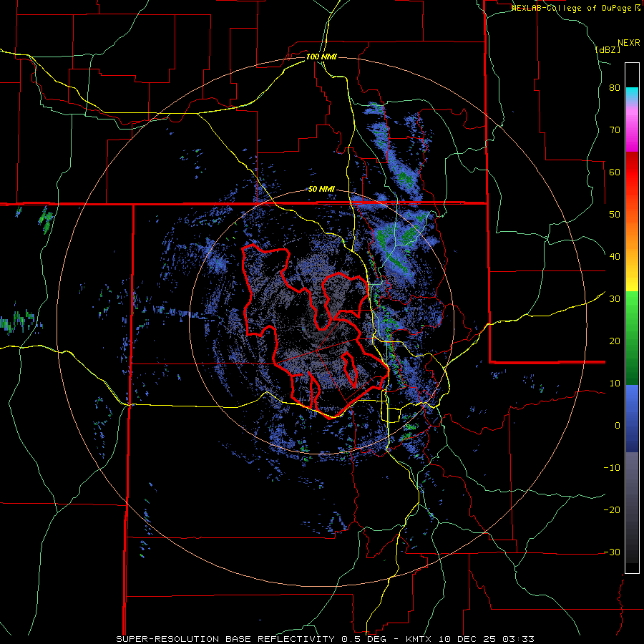Click the -20 value on the dBZ scale
The width and height of the screenshot is (644, 644).
(612, 510)
